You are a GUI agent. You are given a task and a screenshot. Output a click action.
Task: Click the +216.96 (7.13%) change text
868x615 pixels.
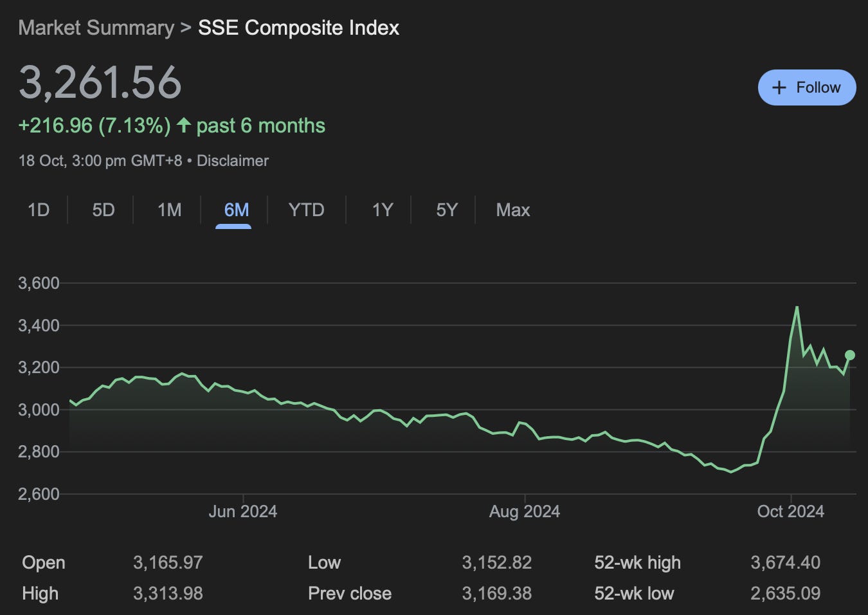click(95, 125)
